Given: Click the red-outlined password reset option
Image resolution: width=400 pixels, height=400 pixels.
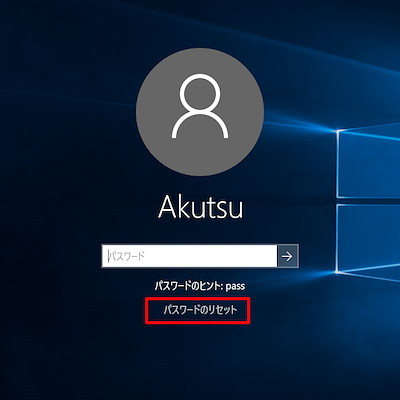Looking at the screenshot, I should click(198, 311).
